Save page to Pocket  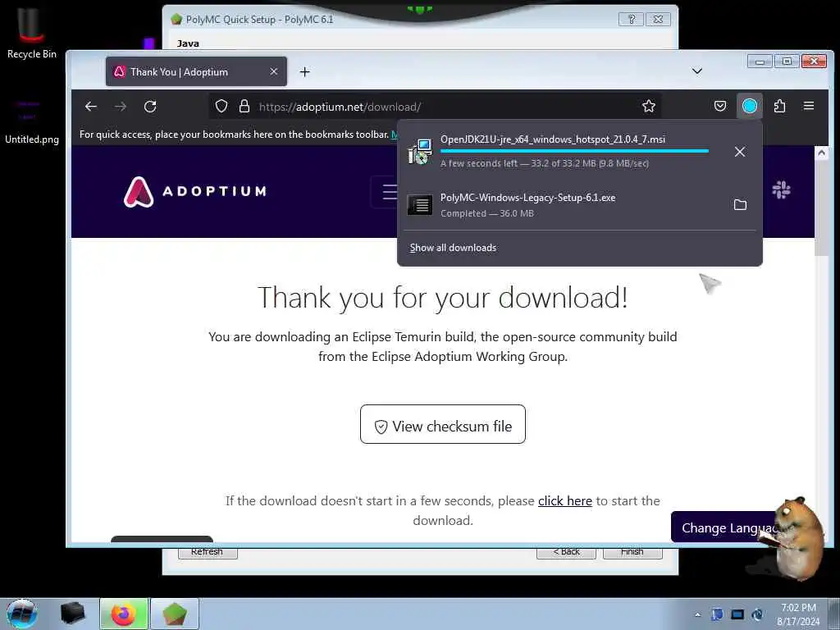point(720,106)
